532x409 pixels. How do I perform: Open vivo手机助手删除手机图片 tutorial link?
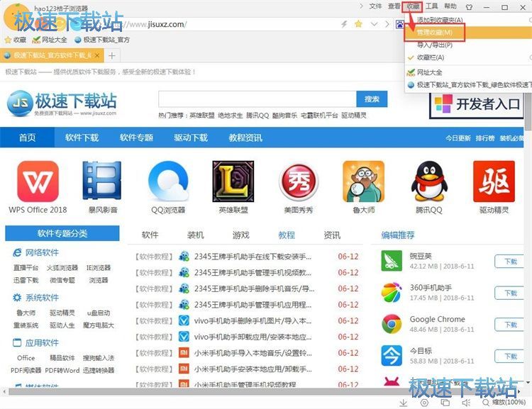[253, 321]
